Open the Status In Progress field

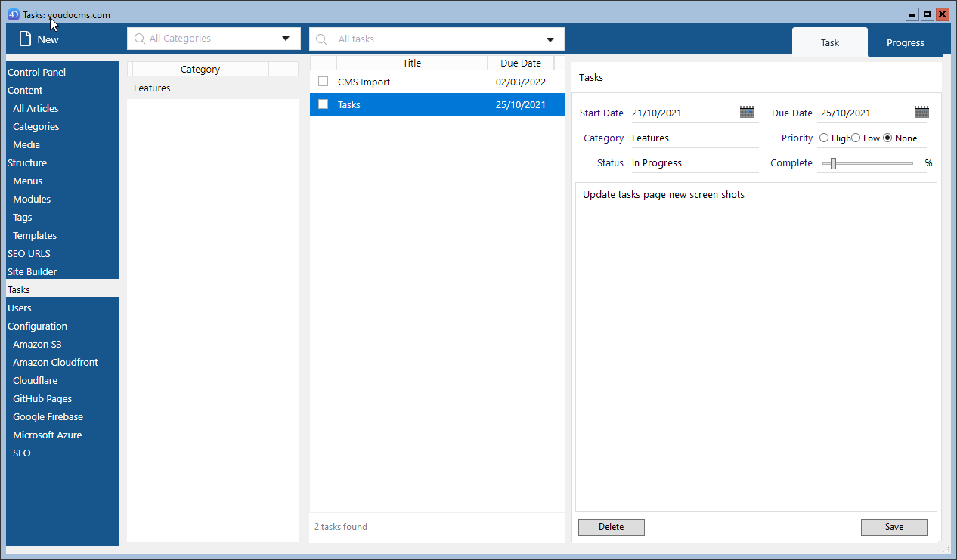click(693, 163)
